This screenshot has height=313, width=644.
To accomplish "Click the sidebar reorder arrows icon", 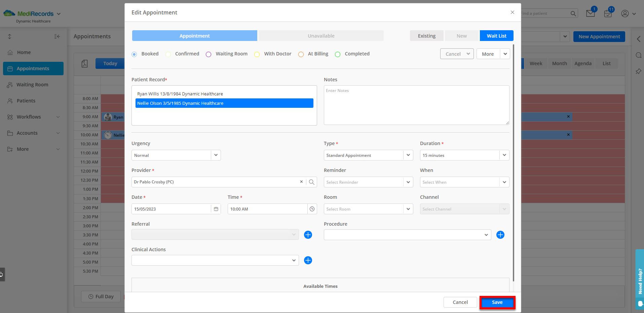I will (10, 36).
